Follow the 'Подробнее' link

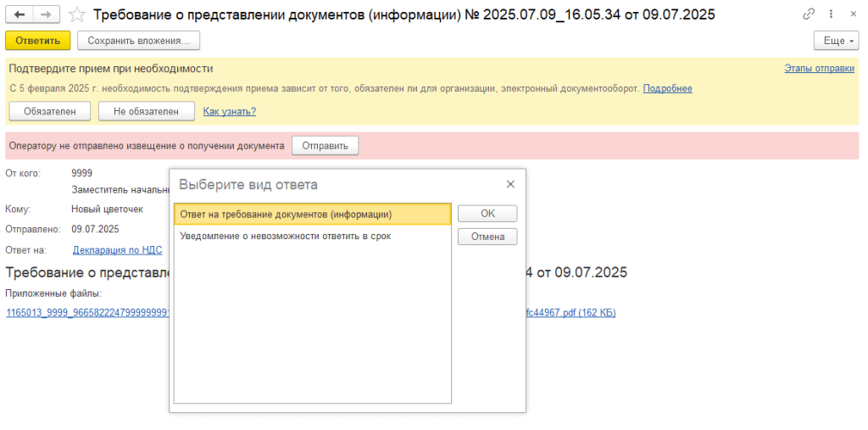(x=667, y=88)
